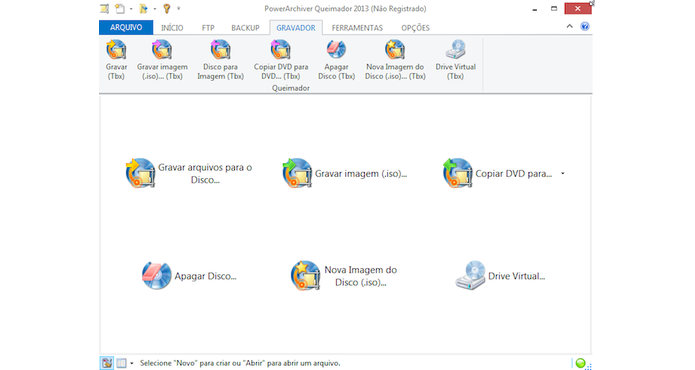The image size is (695, 370).
Task: Click the help question mark icon
Action: 585,27
